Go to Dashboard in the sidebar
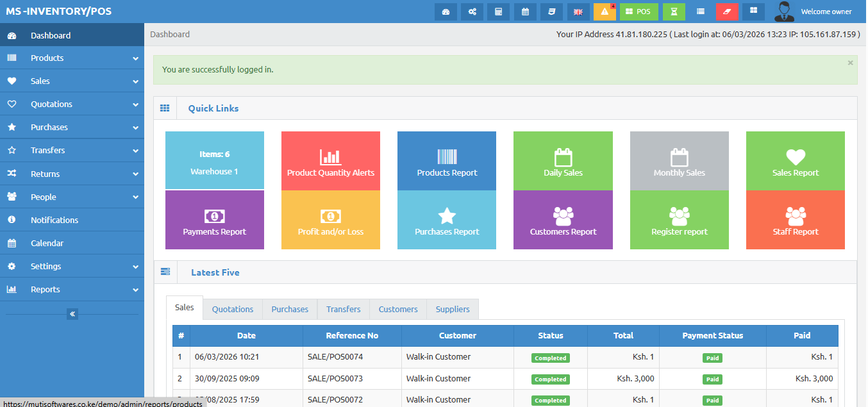The image size is (868, 407). pos(72,35)
